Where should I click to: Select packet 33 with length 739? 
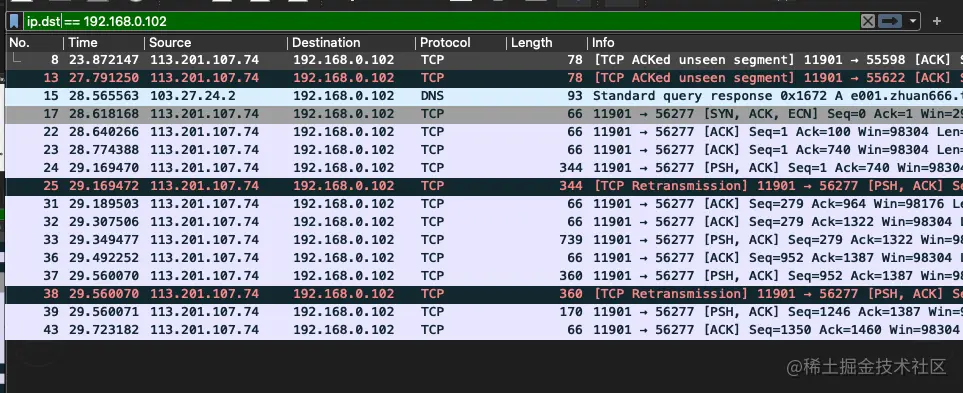tap(484, 240)
